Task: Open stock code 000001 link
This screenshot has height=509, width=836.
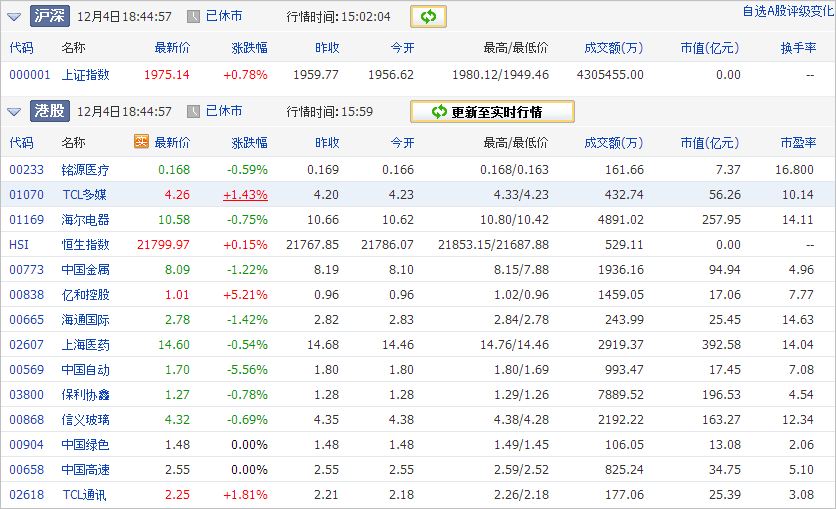Action: 29,75
